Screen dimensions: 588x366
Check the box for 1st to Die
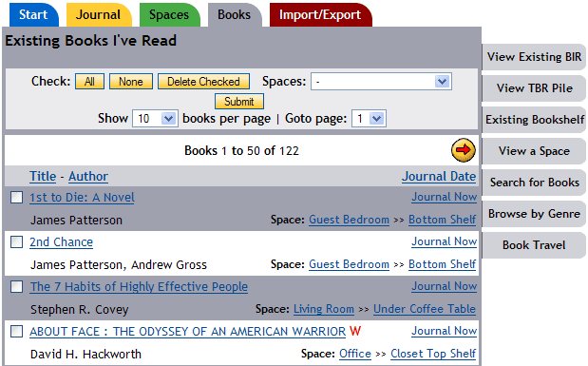[x=16, y=197]
